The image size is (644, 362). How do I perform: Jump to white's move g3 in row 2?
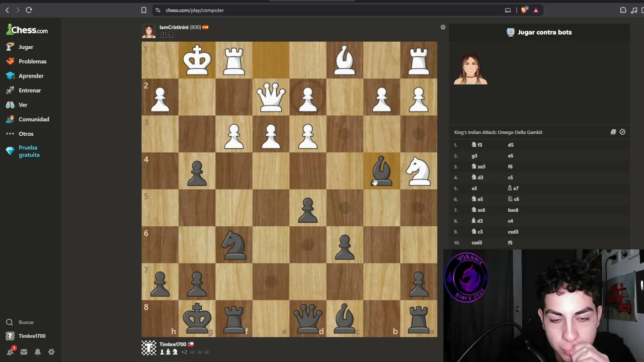[474, 156]
